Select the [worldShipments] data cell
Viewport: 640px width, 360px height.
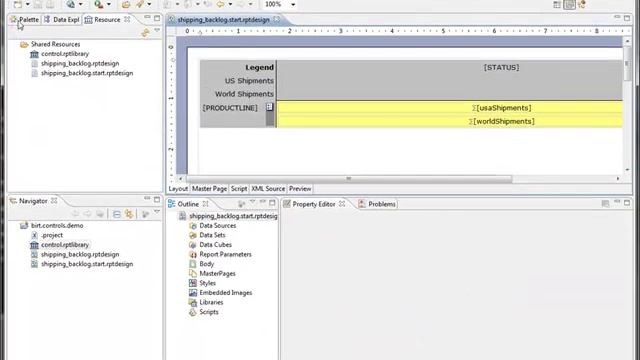[x=502, y=121]
